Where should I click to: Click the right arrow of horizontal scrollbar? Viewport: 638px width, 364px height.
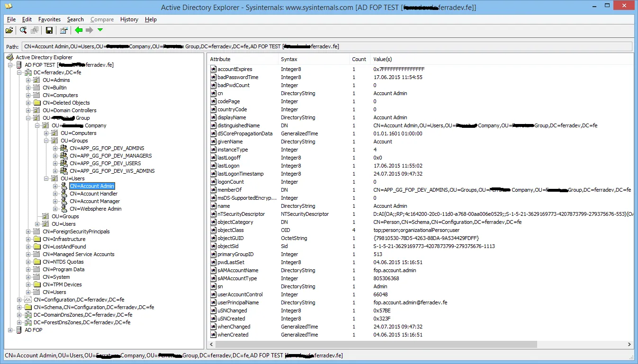tap(629, 345)
